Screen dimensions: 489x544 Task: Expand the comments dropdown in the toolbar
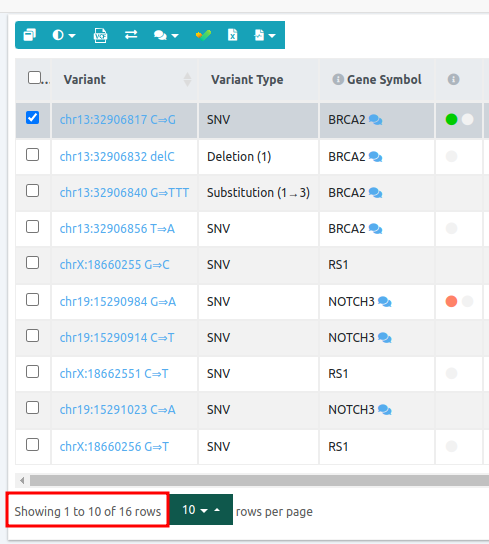(x=166, y=35)
